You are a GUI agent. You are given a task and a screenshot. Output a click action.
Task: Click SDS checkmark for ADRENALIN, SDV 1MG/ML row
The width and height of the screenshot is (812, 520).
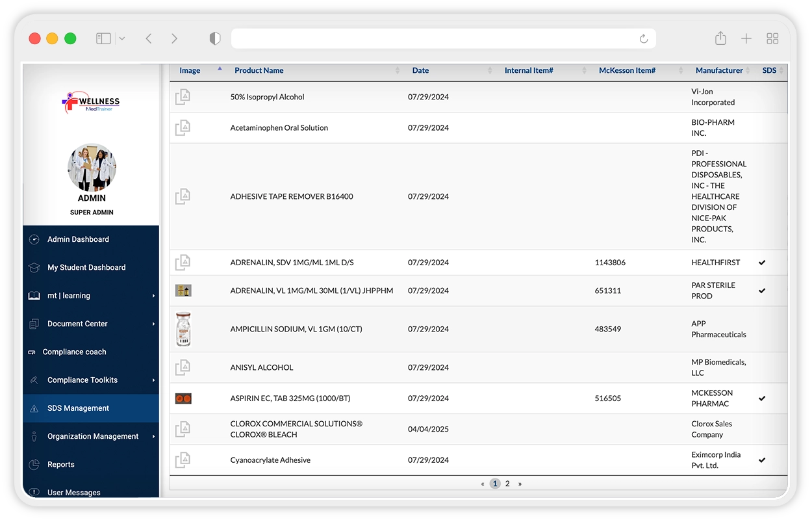tap(762, 263)
